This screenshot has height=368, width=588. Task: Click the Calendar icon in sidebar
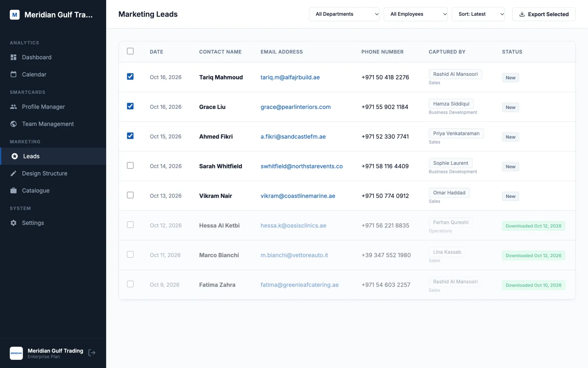(x=14, y=74)
